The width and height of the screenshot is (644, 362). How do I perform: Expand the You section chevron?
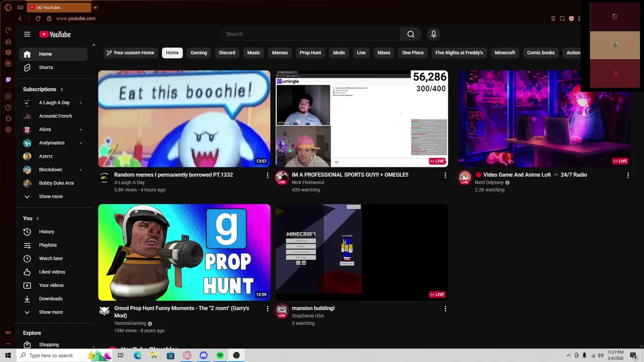pyautogui.click(x=38, y=218)
